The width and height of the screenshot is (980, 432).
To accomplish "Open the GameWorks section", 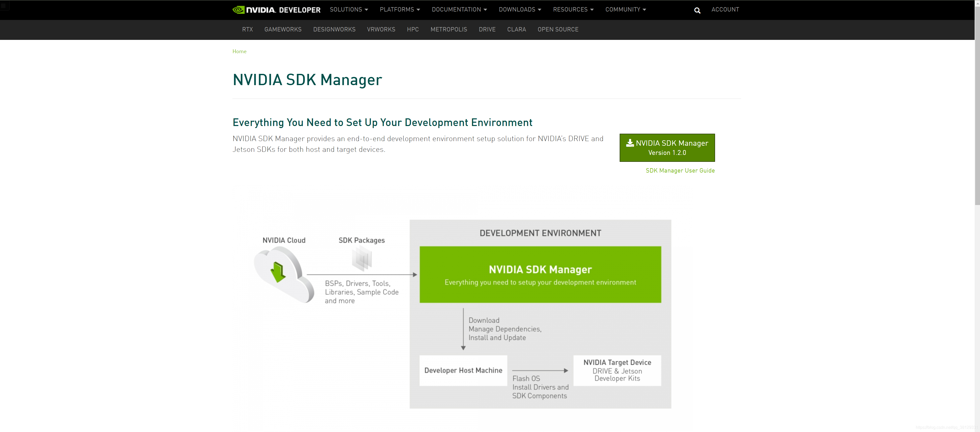I will 283,29.
